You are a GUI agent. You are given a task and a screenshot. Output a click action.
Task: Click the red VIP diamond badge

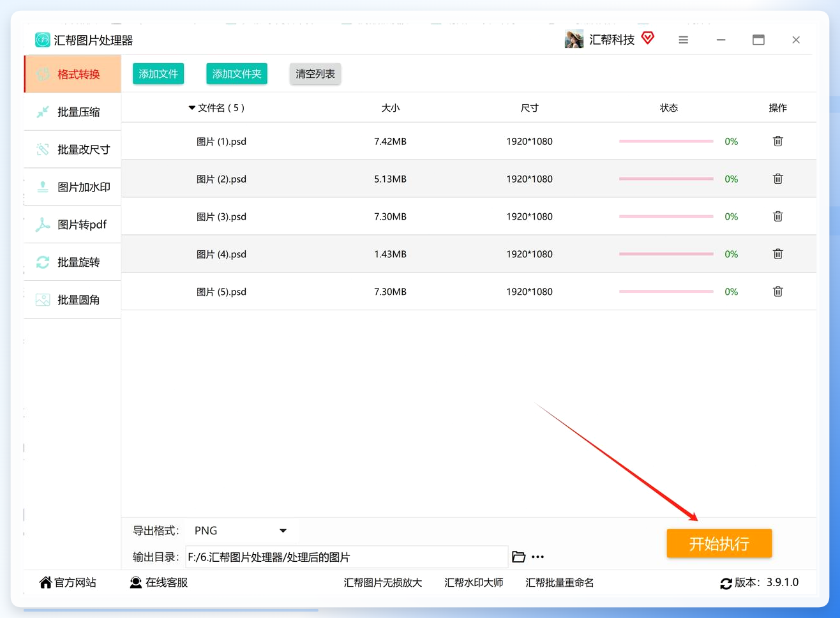coord(648,38)
